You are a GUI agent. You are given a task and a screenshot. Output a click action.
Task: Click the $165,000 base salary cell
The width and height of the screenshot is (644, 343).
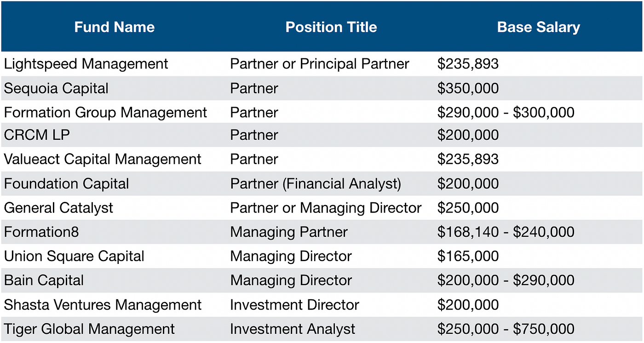[x=468, y=256]
